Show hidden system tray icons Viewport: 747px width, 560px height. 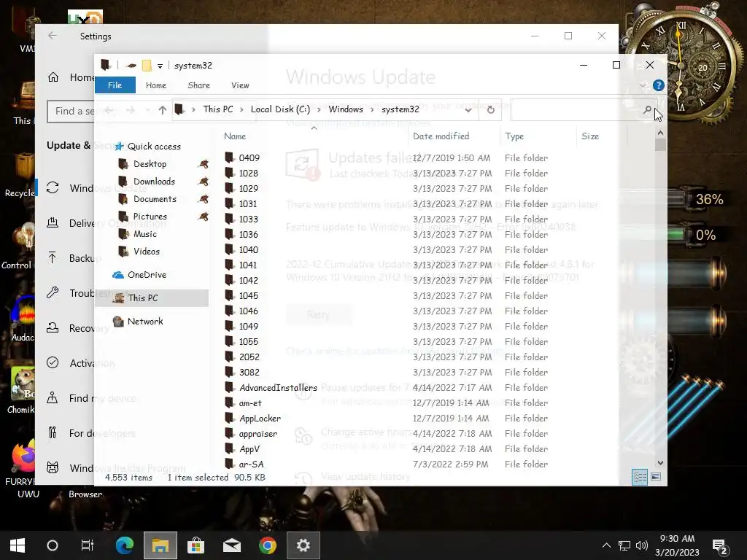pyautogui.click(x=606, y=545)
